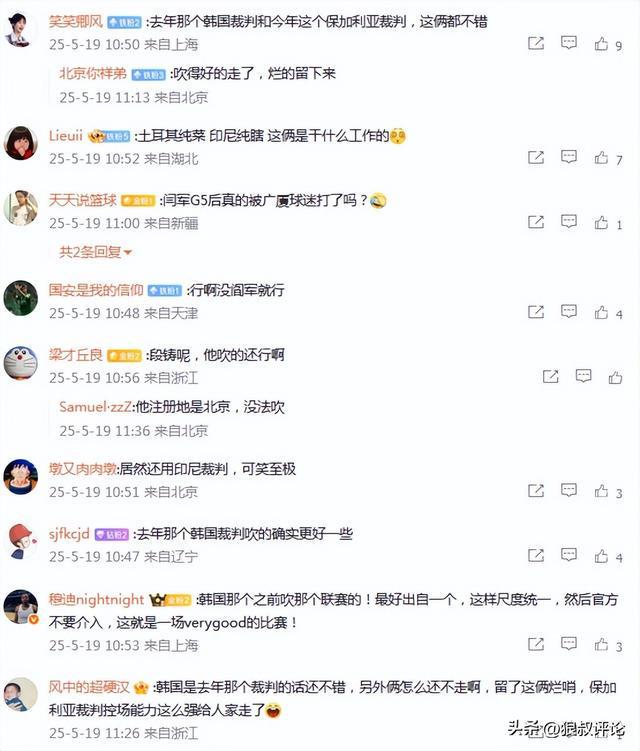This screenshot has height=751, width=640.
Task: Open the Doraemon avatar of 梁才丘良
Action: tap(20, 362)
